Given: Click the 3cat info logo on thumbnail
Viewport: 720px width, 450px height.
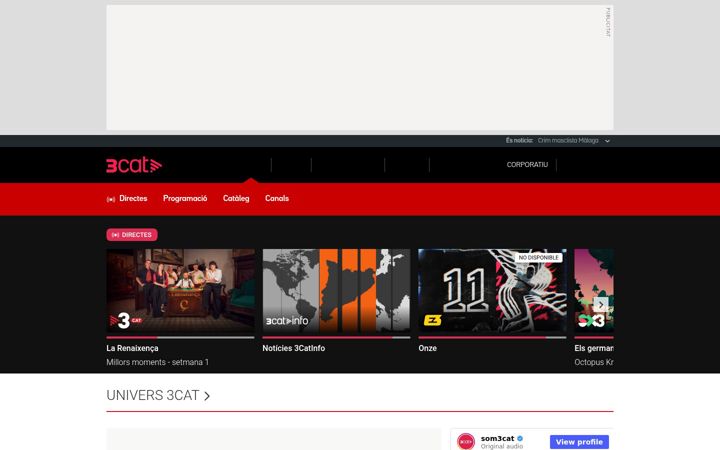Looking at the screenshot, I should coord(287,321).
